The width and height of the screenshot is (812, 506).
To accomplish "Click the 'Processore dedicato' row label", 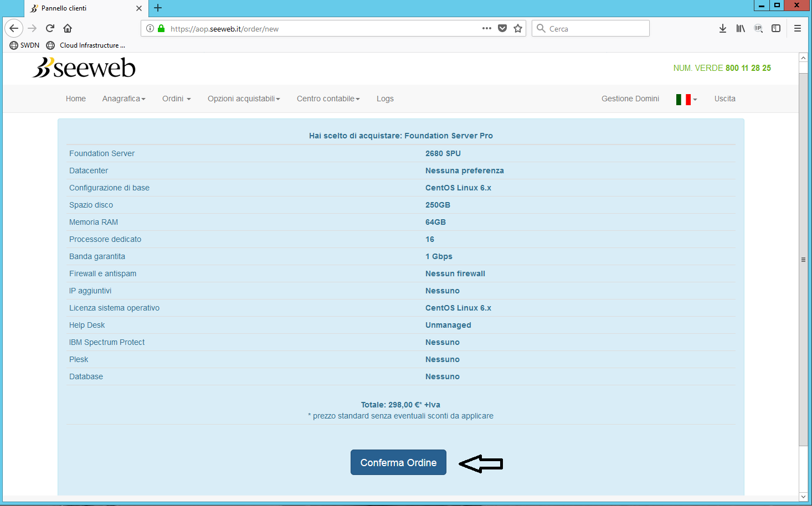I will (x=105, y=239).
